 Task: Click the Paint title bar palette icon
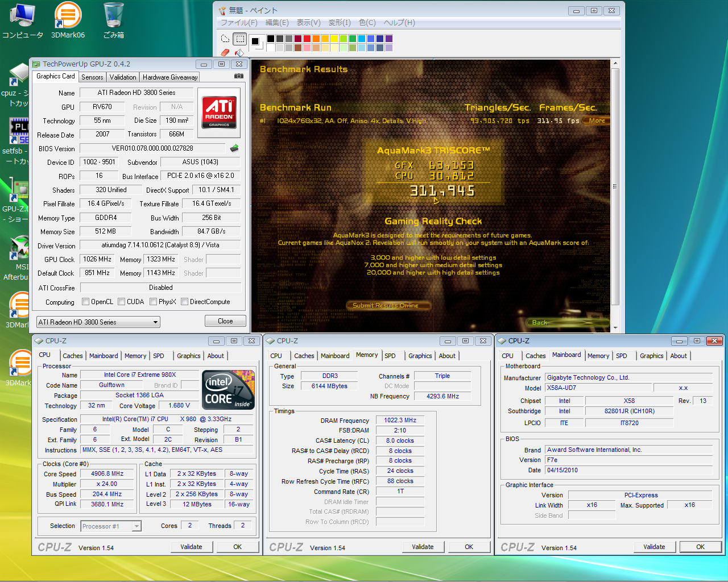pyautogui.click(x=222, y=10)
